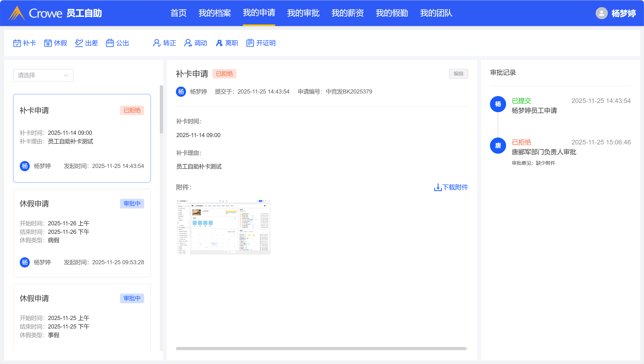This screenshot has width=644, height=364.
Task: Select the 病假 休假申请 card
Action: (x=82, y=233)
